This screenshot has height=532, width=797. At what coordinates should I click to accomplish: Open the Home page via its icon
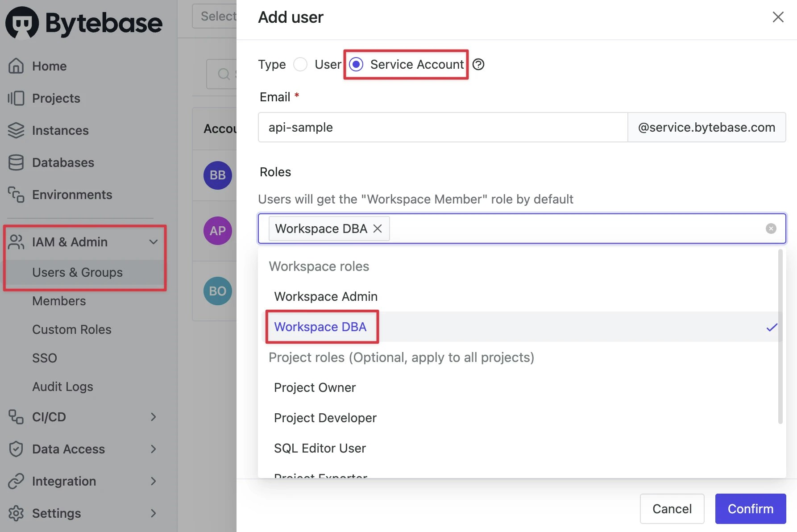[16, 66]
